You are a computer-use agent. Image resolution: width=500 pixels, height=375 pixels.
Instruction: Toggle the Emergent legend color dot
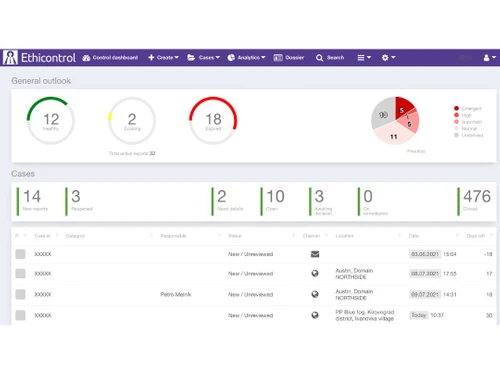(456, 108)
